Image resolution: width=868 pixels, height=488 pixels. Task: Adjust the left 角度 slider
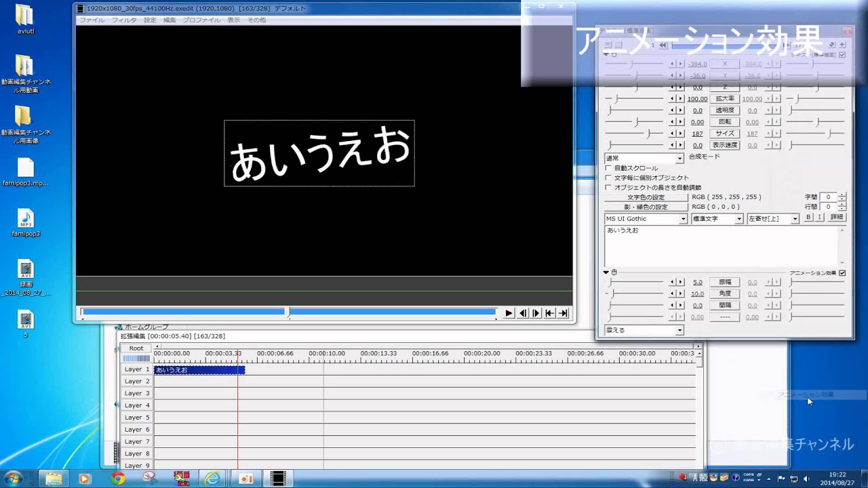tap(635, 293)
